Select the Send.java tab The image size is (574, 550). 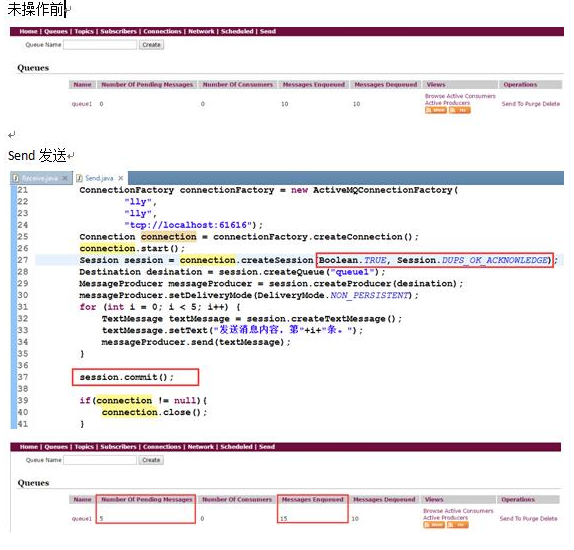point(100,178)
